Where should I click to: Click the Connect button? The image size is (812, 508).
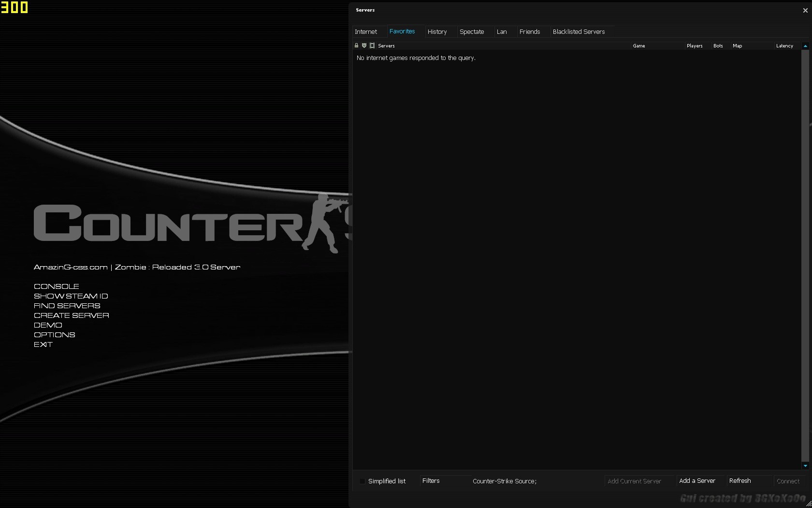[x=788, y=481]
